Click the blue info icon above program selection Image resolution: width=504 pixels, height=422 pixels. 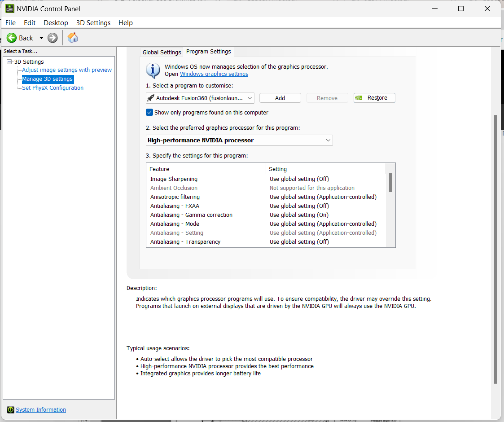tap(153, 70)
